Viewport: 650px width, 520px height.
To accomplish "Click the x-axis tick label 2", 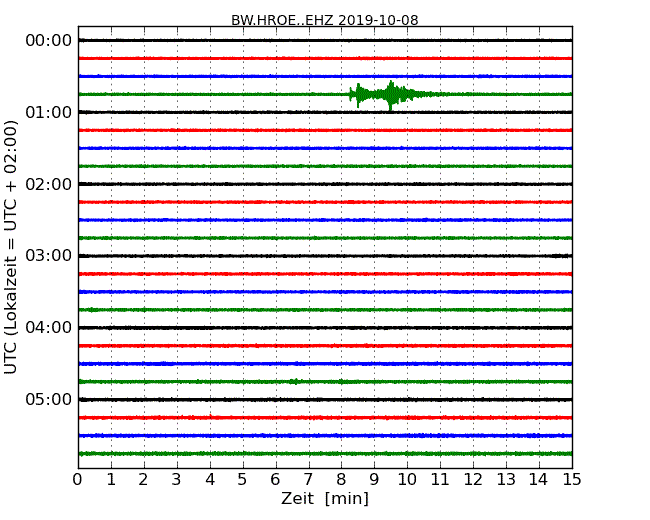I will 143,480.
